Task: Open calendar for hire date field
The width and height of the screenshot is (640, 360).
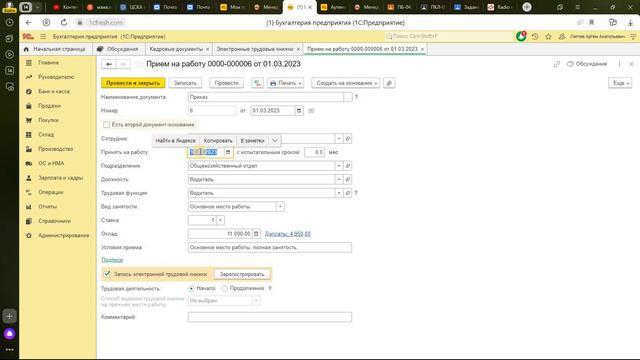Action: (228, 152)
